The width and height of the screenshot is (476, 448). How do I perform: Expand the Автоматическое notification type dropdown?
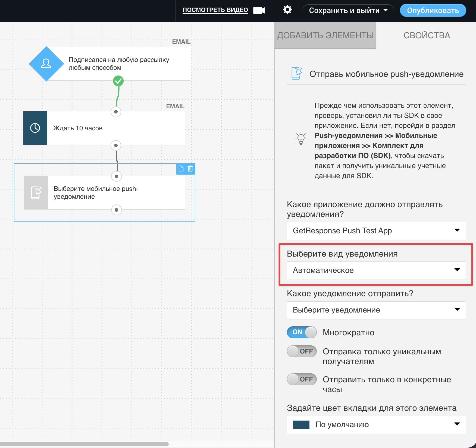click(x=376, y=270)
